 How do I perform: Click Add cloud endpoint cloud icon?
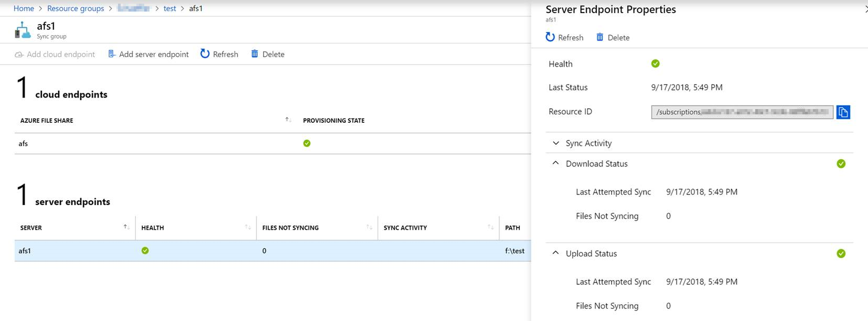pyautogui.click(x=19, y=55)
